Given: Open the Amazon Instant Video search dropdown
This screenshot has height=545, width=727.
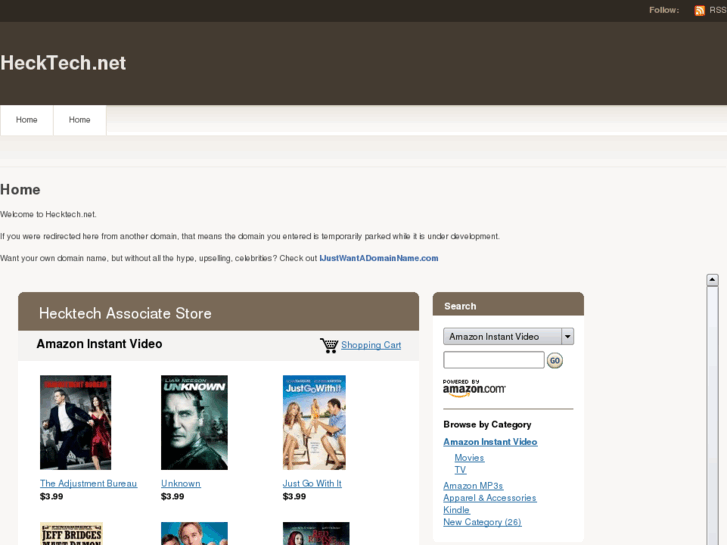Looking at the screenshot, I should coord(508,337).
